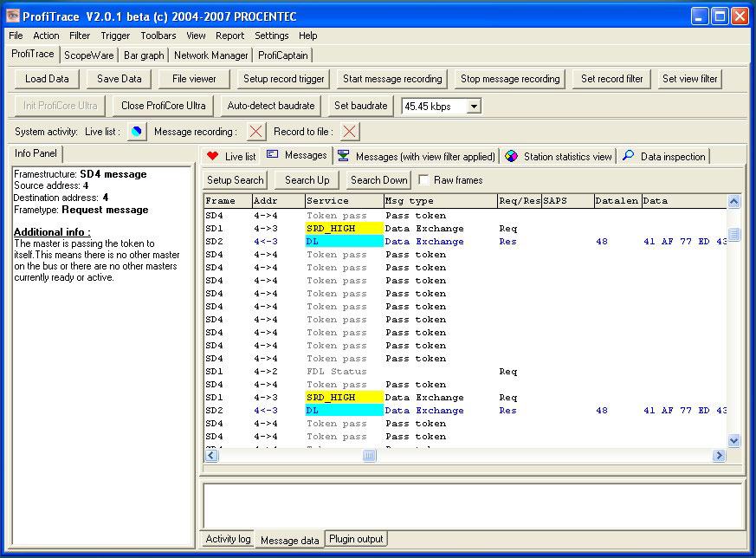Open the File viewer
This screenshot has height=558, width=756.
click(x=194, y=79)
